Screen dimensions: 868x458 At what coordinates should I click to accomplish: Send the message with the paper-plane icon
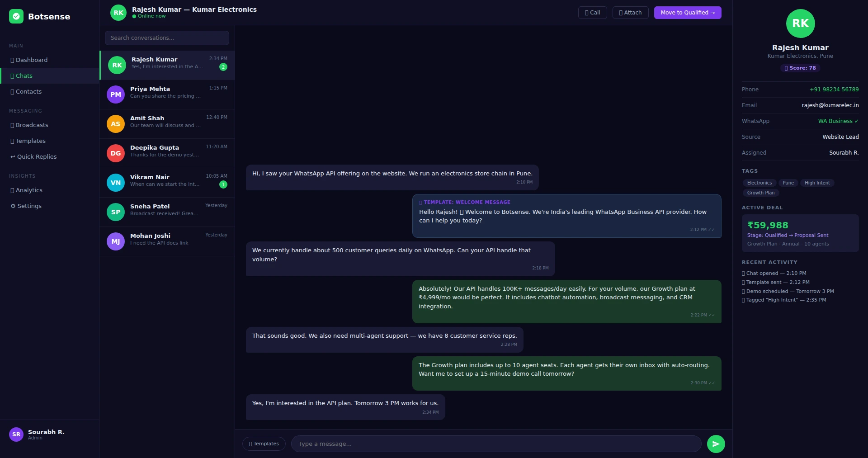point(716,444)
